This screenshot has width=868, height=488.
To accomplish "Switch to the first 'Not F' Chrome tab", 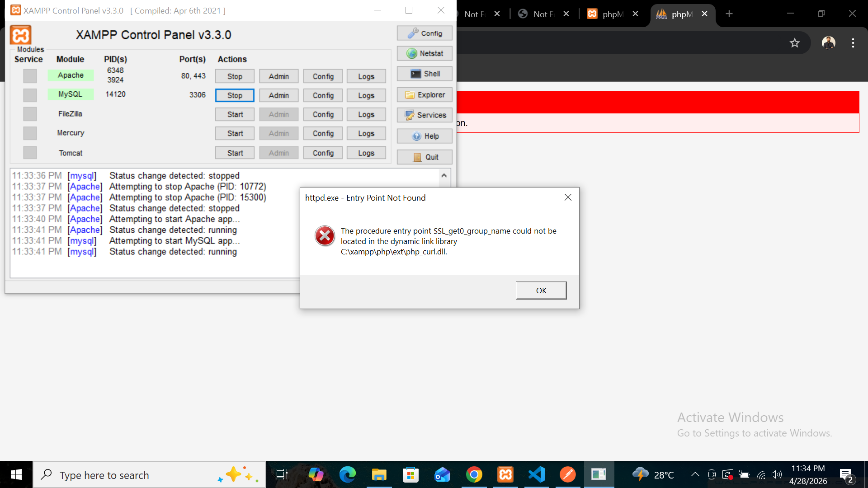I will pyautogui.click(x=475, y=14).
